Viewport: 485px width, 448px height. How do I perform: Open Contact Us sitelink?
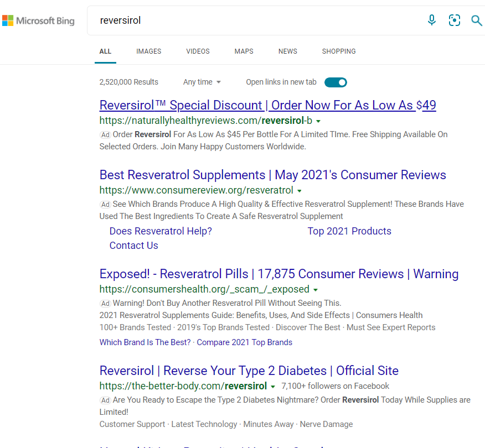(133, 246)
